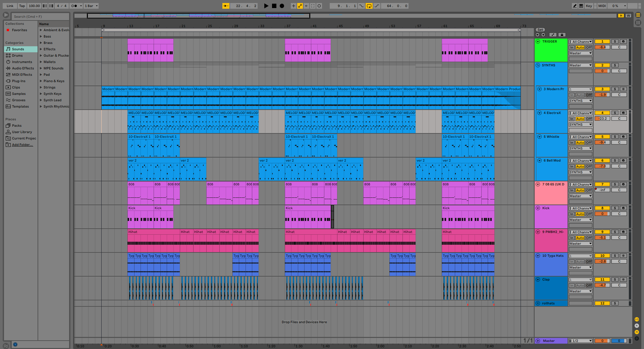Screen dimensions: 644x349
Task: Open the TRIGGER track output Master dropdown
Action: pos(580,53)
